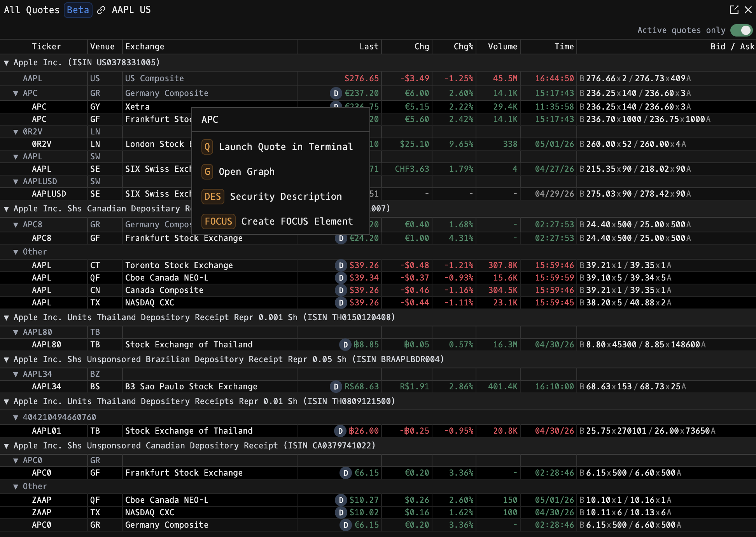Click the FOCUS shortcut badge
This screenshot has height=537, width=756.
pyautogui.click(x=219, y=221)
